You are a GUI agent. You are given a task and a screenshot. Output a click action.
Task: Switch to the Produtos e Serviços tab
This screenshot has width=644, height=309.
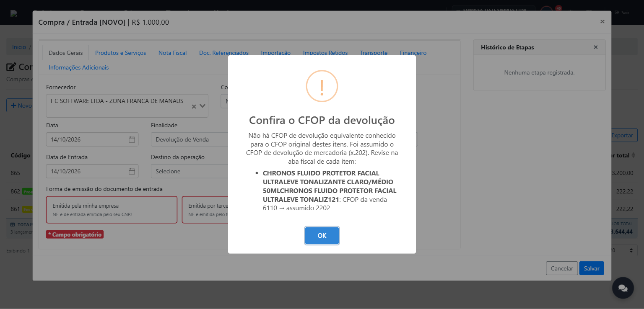[x=120, y=53]
